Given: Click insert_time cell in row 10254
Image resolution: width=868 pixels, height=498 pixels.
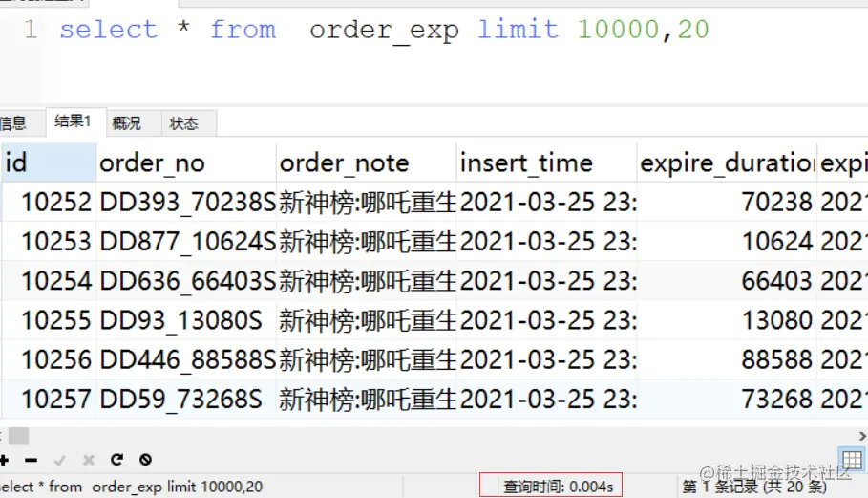Looking at the screenshot, I should pyautogui.click(x=547, y=281).
